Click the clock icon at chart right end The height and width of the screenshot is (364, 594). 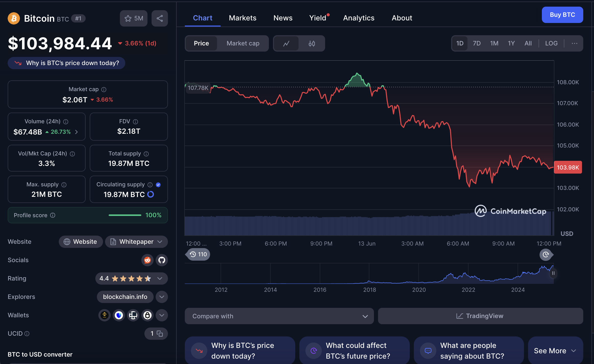click(546, 254)
